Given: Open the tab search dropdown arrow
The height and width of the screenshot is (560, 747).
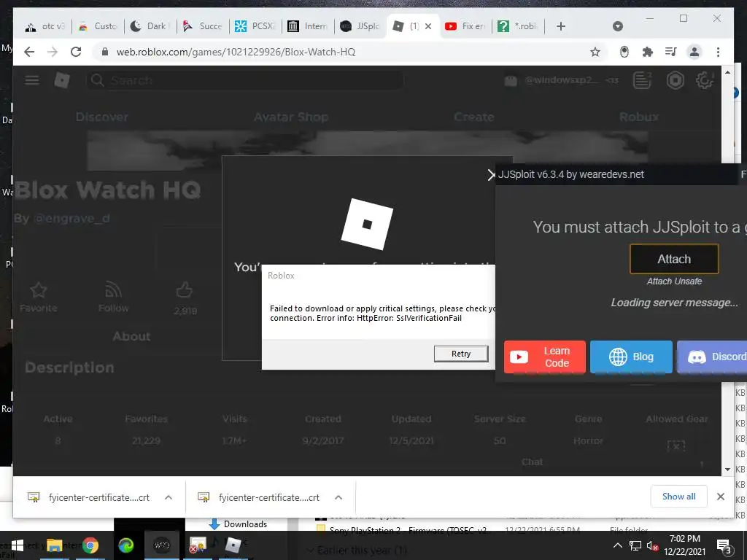Looking at the screenshot, I should click(x=617, y=26).
